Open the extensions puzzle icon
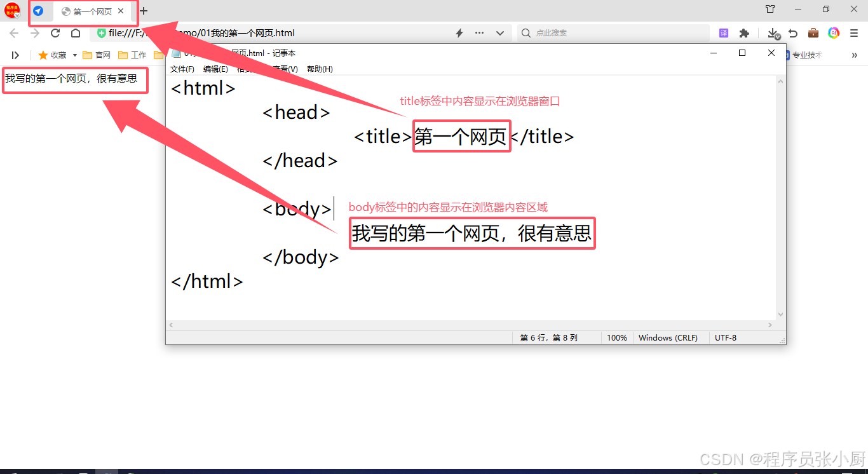The height and width of the screenshot is (474, 868). point(744,33)
